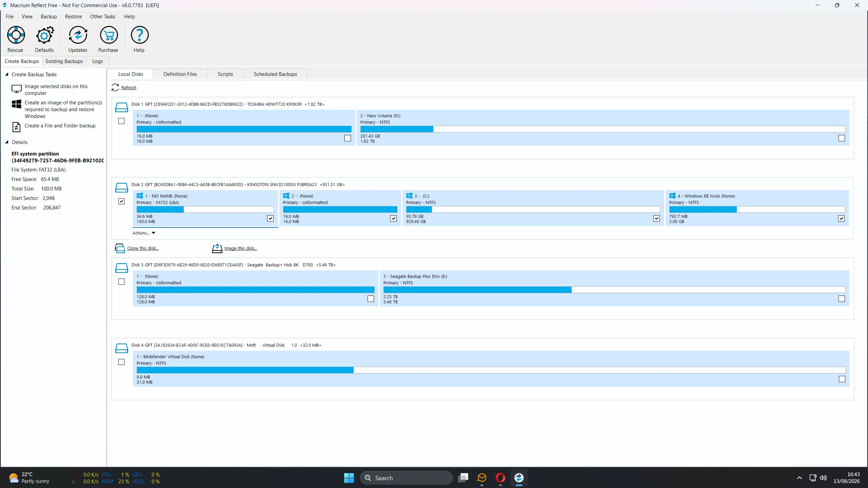Viewport: 868px width, 488px height.
Task: Click the Macrium Reflect taskbar icon
Action: [519, 478]
